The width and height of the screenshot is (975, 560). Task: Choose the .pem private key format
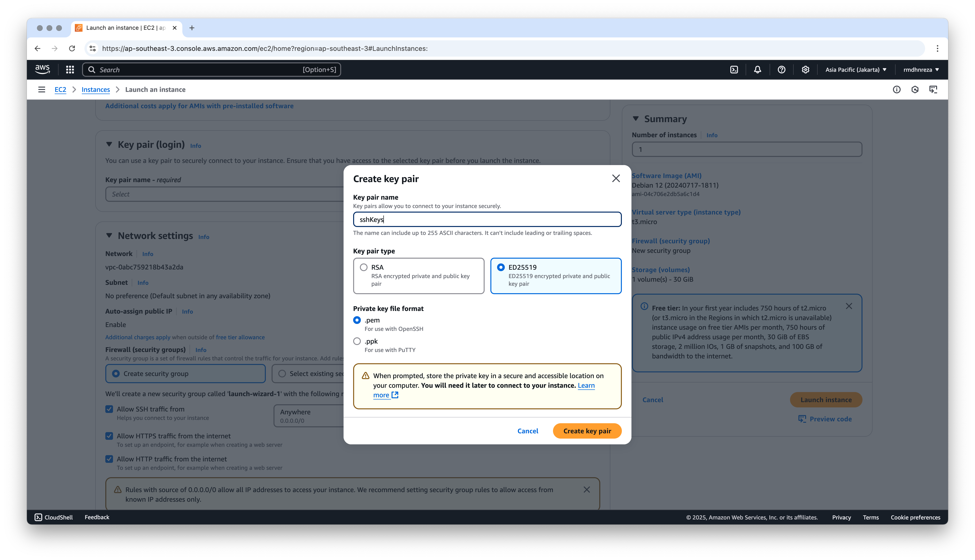357,320
